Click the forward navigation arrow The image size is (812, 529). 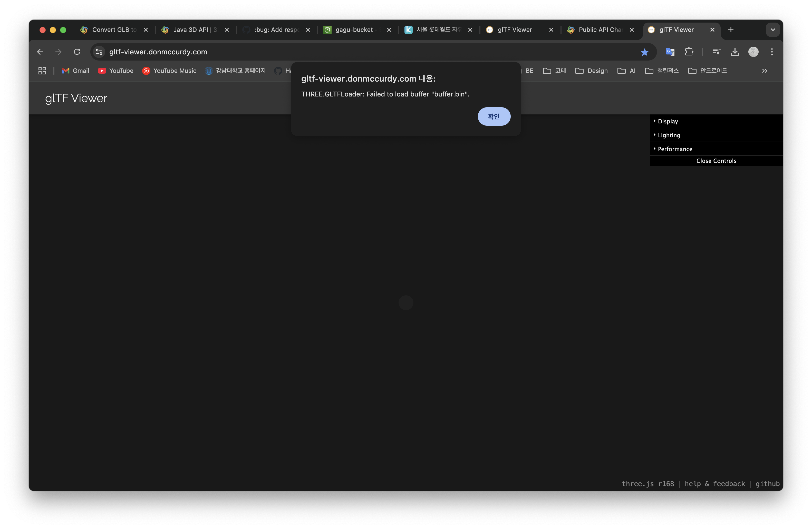pos(59,52)
